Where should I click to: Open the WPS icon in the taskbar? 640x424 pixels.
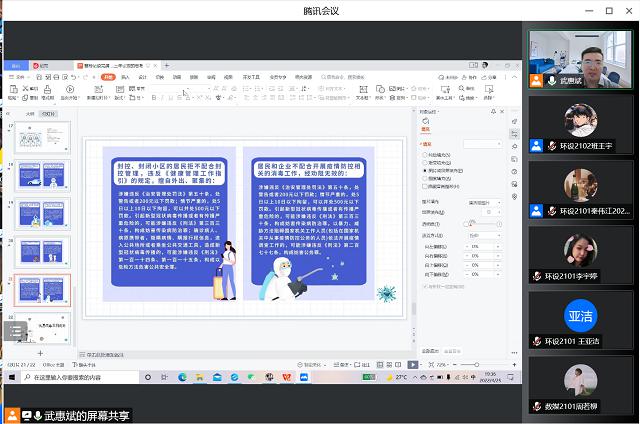287,377
